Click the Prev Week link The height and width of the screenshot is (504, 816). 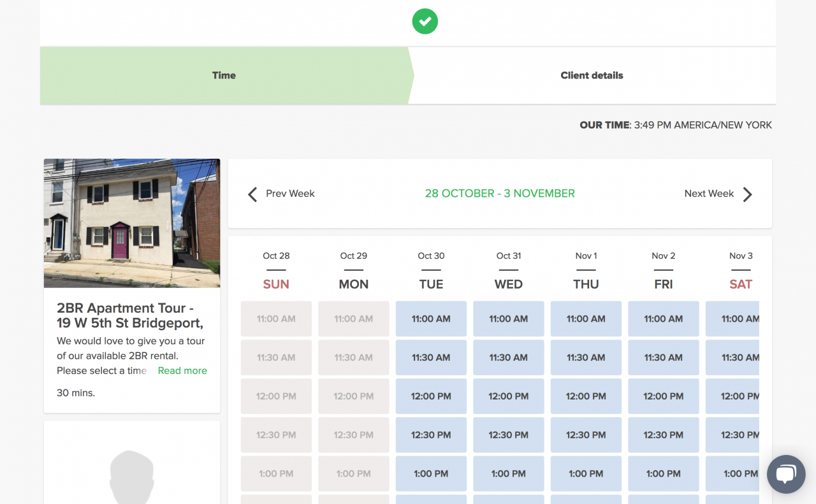tap(290, 194)
